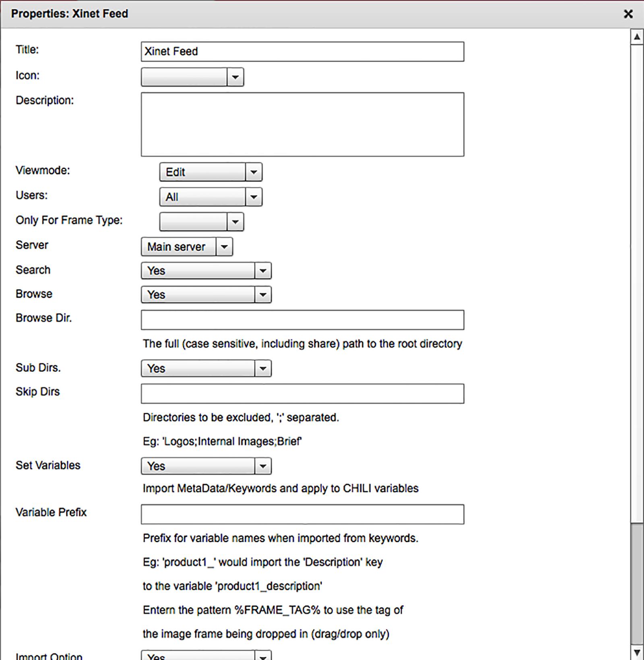The height and width of the screenshot is (660, 644).
Task: Click the text 'the image frame being dropped in'
Action: (x=225, y=634)
